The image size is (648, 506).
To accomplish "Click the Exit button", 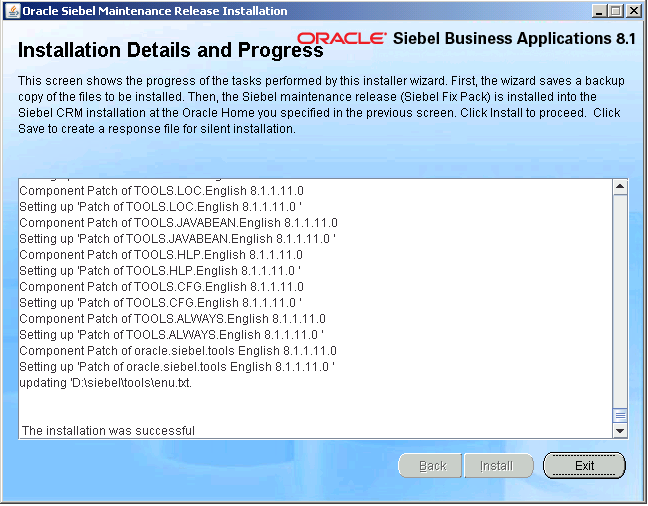I will (x=584, y=465).
